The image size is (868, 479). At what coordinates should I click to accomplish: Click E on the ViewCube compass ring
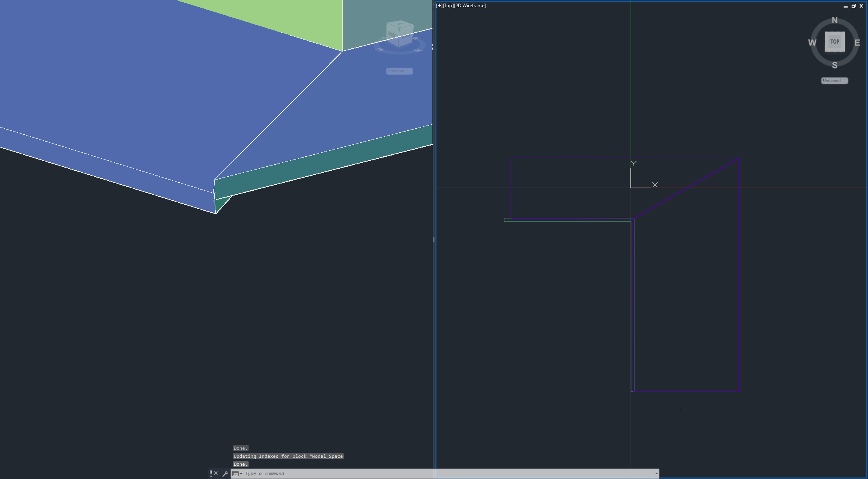[x=857, y=42]
